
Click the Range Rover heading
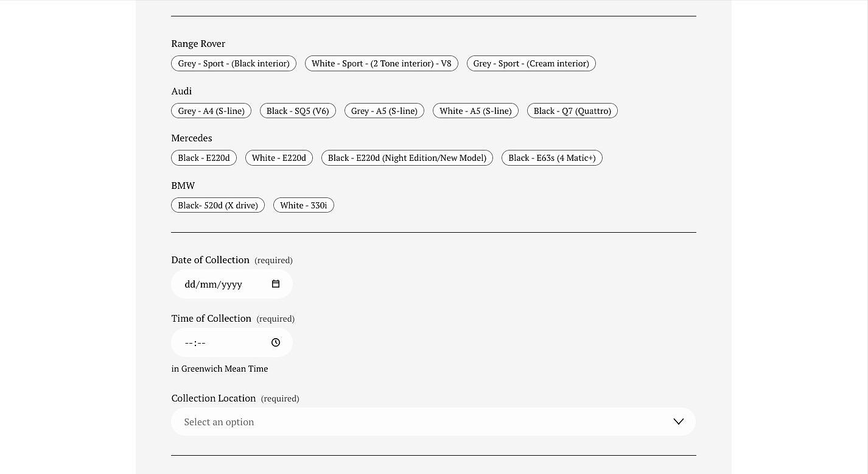(x=198, y=43)
